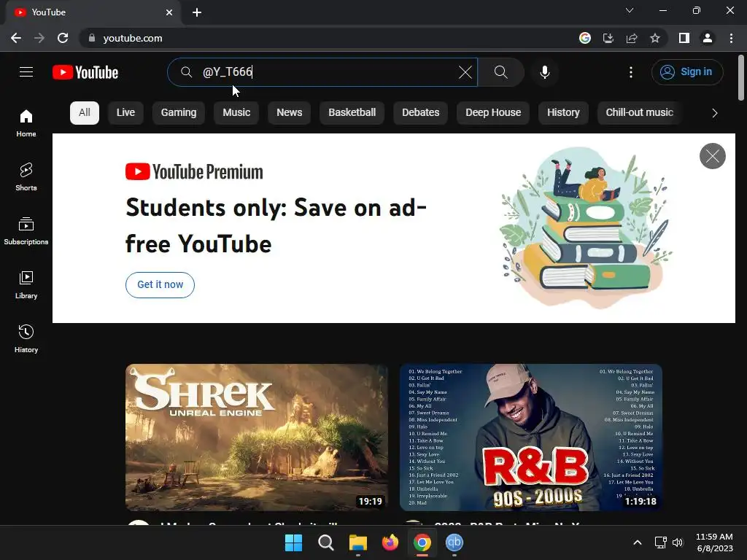Select the Chill-out music filter chip
Screen dimensions: 747x560
639,113
